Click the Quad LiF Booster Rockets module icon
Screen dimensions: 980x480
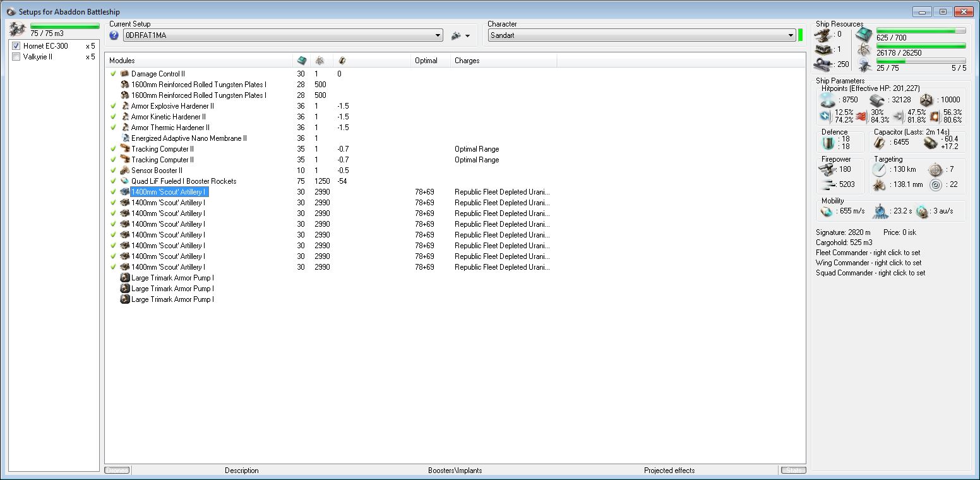pyautogui.click(x=125, y=181)
